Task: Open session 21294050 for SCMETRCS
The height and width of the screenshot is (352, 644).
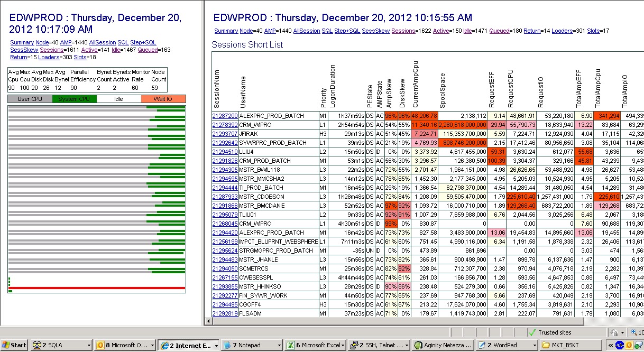Action: tap(225, 268)
